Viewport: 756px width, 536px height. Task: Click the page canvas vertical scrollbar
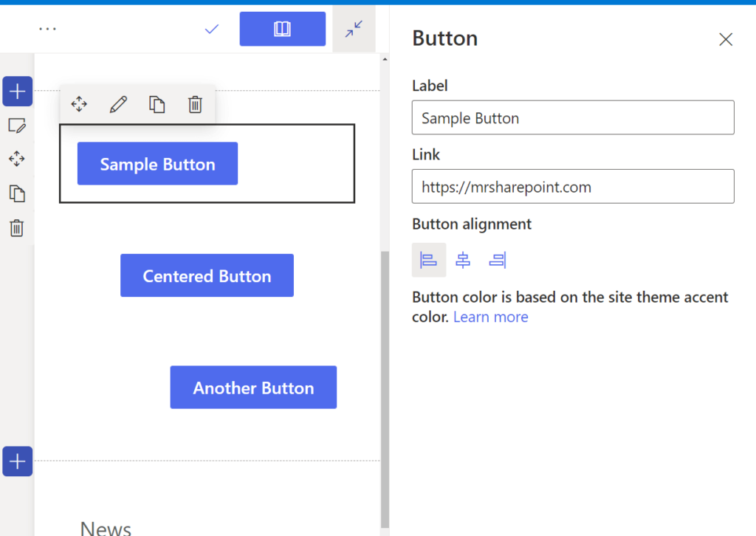385,389
